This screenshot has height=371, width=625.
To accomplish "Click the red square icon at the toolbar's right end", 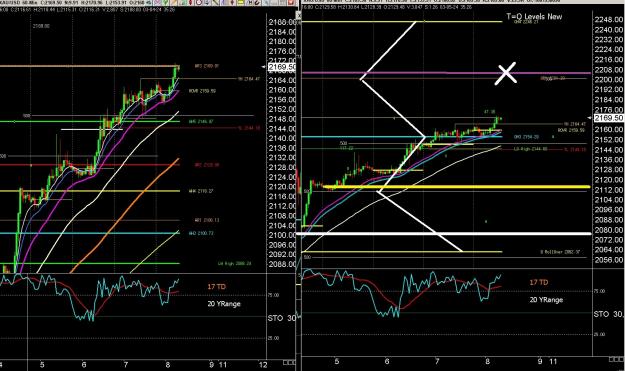I will pos(291,2).
